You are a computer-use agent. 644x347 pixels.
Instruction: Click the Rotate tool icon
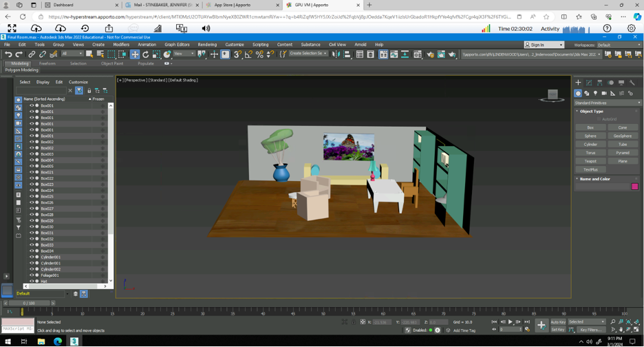pyautogui.click(x=146, y=54)
